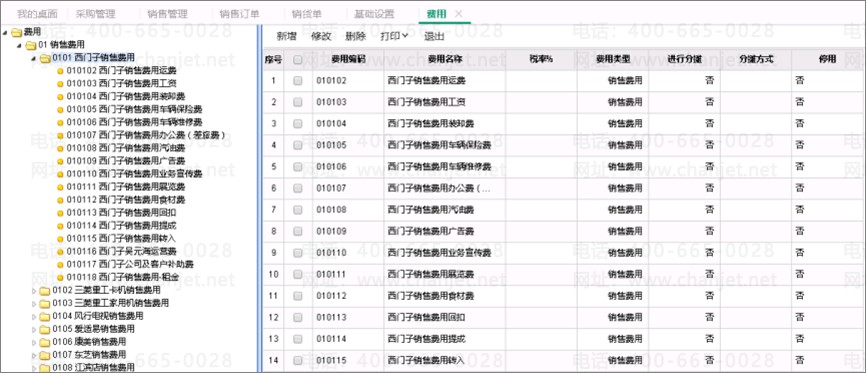Check the box for row 010107
This screenshot has height=373, width=866.
pyautogui.click(x=298, y=188)
